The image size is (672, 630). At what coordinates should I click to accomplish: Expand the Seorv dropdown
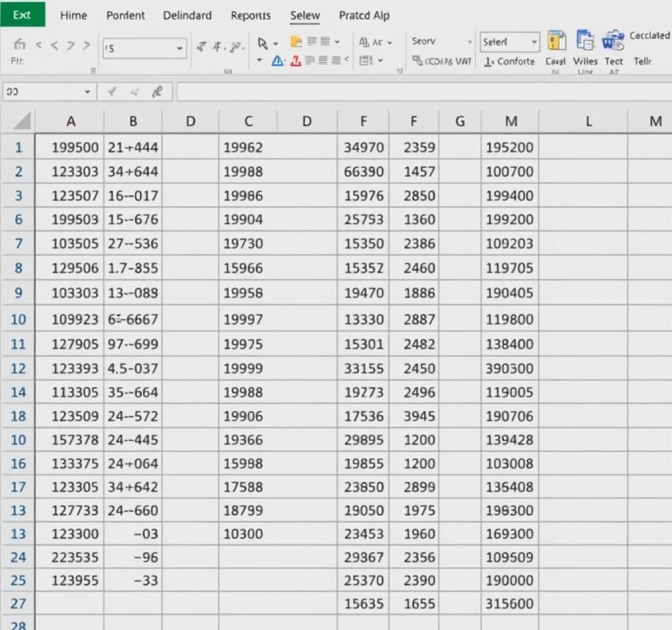click(469, 41)
